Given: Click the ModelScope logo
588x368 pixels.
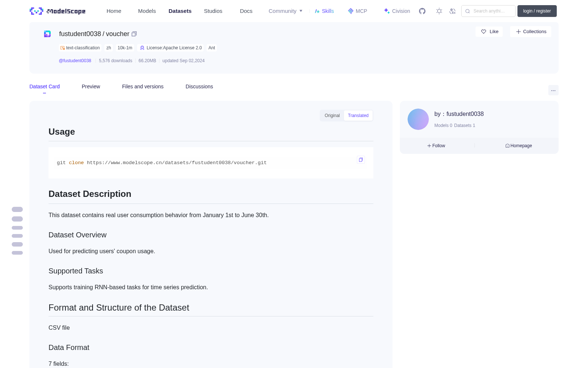Looking at the screenshot, I should point(58,11).
